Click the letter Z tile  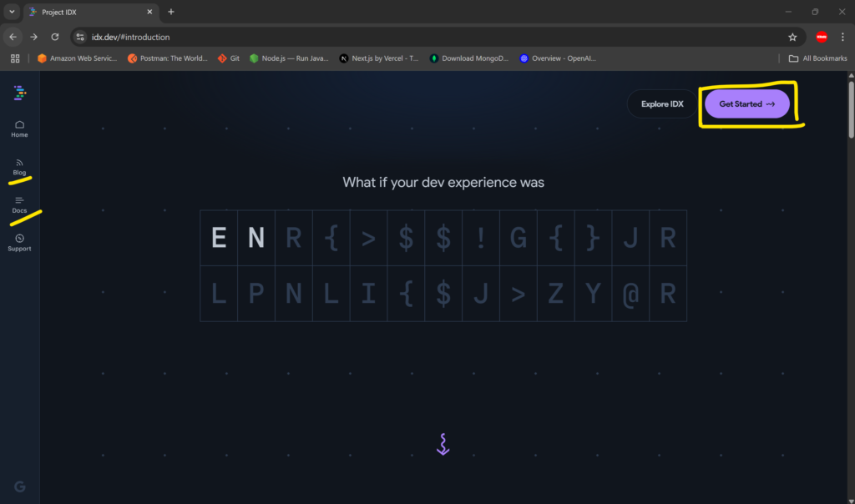[555, 294]
